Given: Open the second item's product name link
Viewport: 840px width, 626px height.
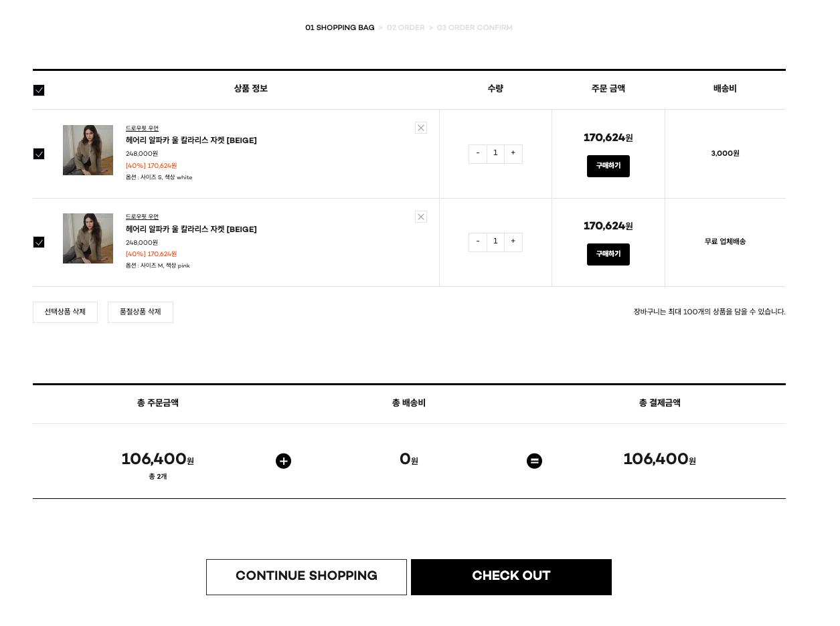Looking at the screenshot, I should point(191,229).
